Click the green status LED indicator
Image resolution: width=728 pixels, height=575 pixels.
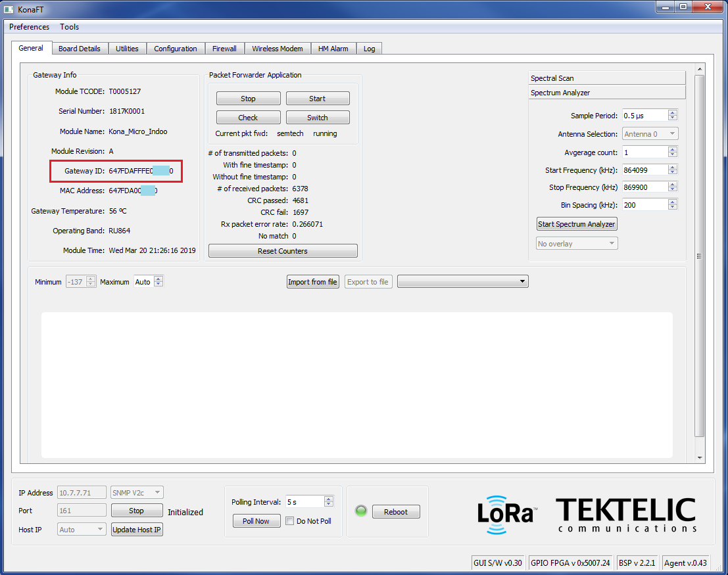click(x=360, y=511)
